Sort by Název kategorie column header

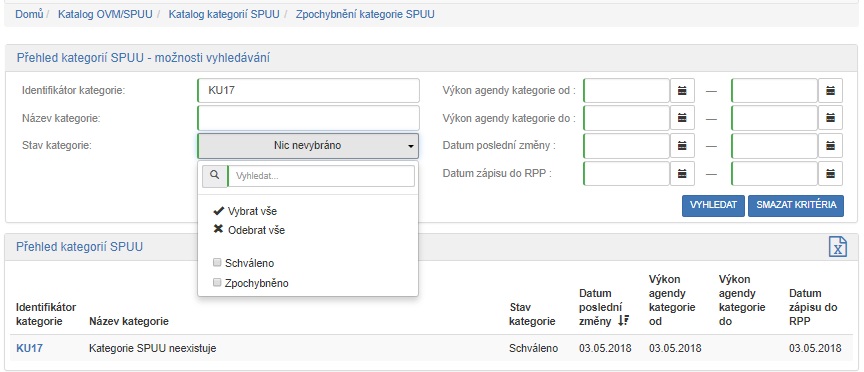pyautogui.click(x=129, y=321)
